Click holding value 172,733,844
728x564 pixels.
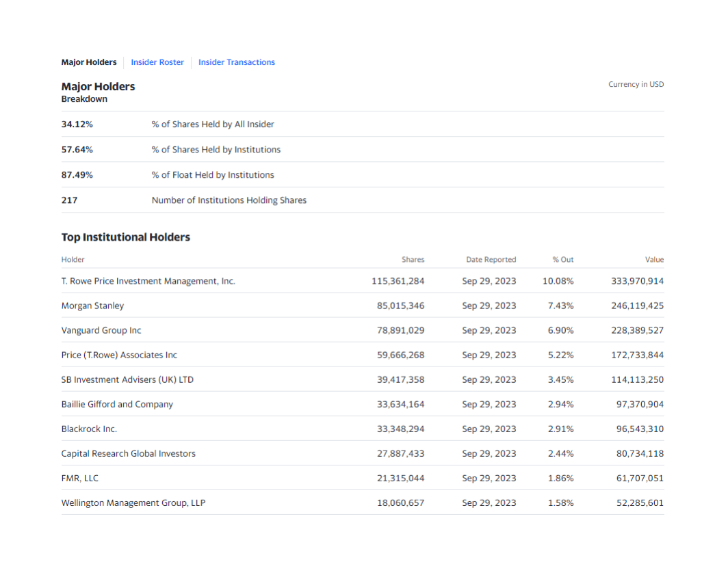point(638,355)
